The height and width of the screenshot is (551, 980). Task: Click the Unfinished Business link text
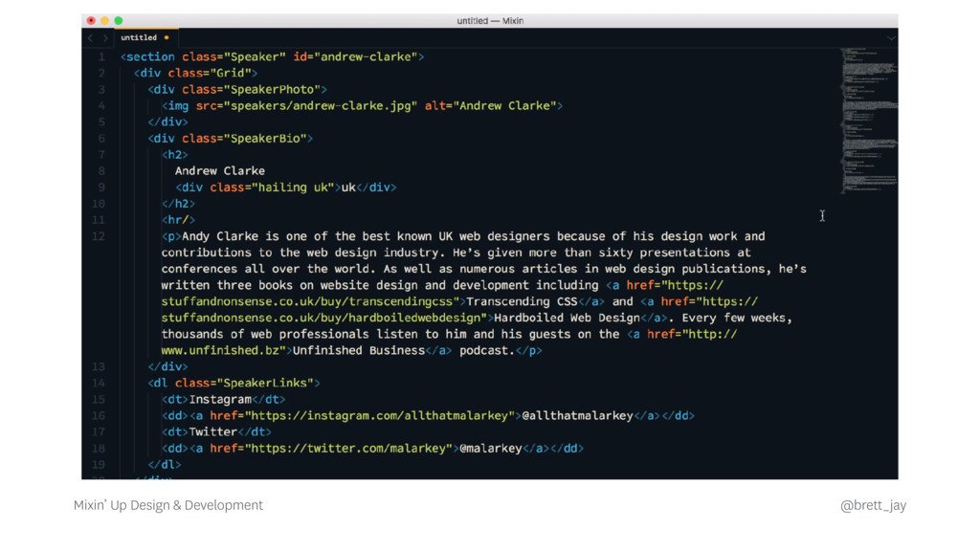[x=359, y=350]
